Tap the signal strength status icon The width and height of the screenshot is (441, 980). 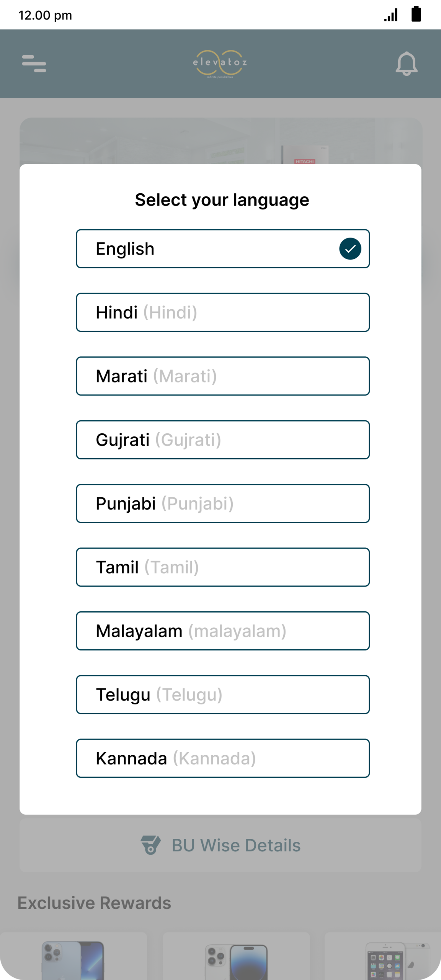[391, 15]
